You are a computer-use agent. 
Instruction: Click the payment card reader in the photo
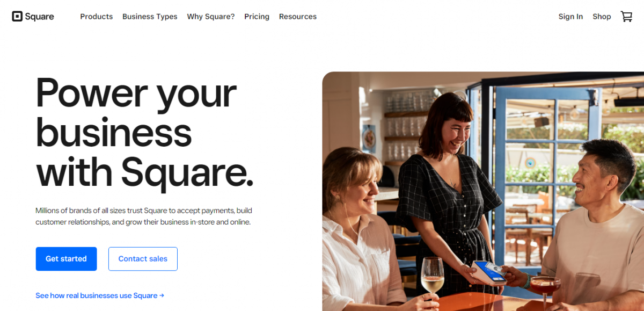[x=488, y=271]
